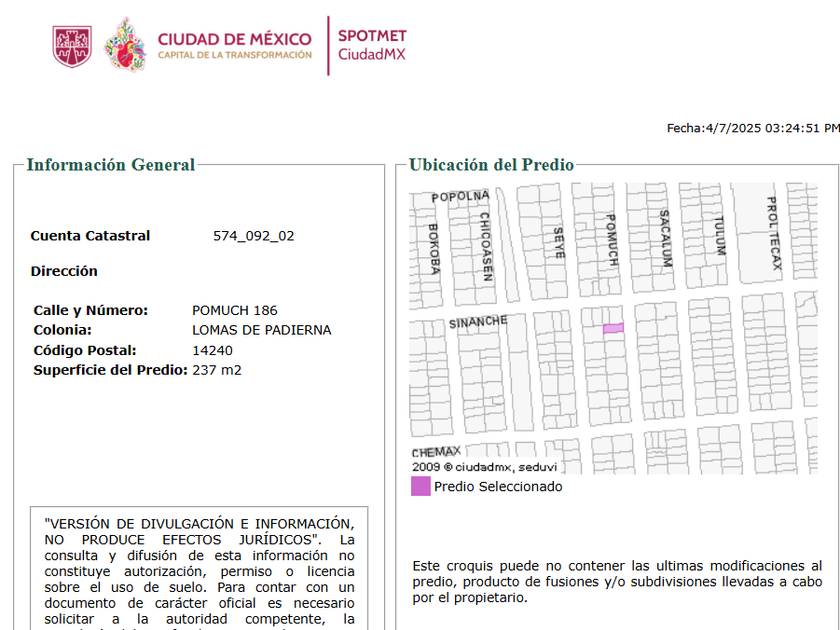
Task: Click the SACALUM street label on map
Action: (665, 238)
